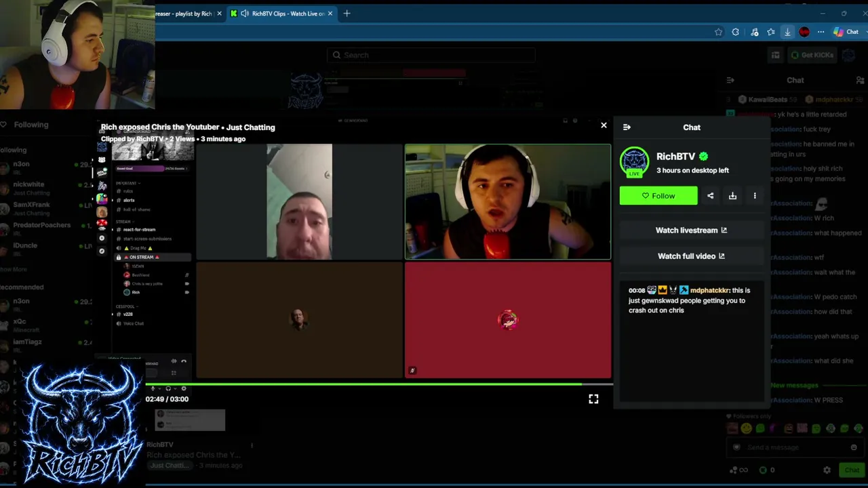Select the yellow smiley quick emote
The height and width of the screenshot is (488, 868).
point(747,428)
